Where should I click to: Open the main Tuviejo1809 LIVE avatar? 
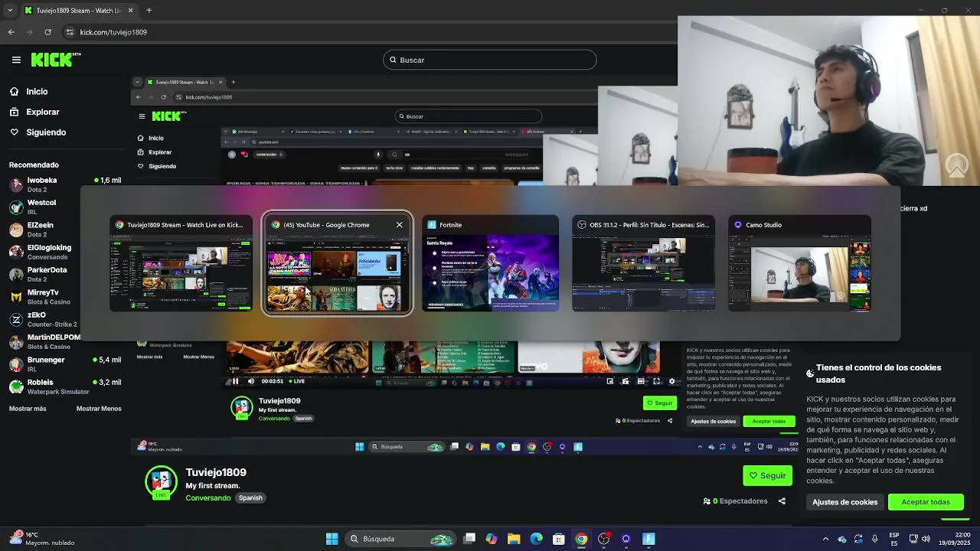pos(161,481)
